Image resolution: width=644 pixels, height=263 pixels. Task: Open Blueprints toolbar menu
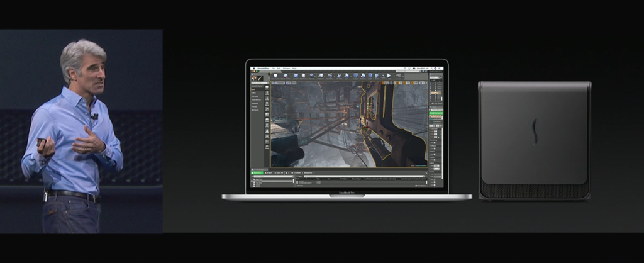coord(321,76)
